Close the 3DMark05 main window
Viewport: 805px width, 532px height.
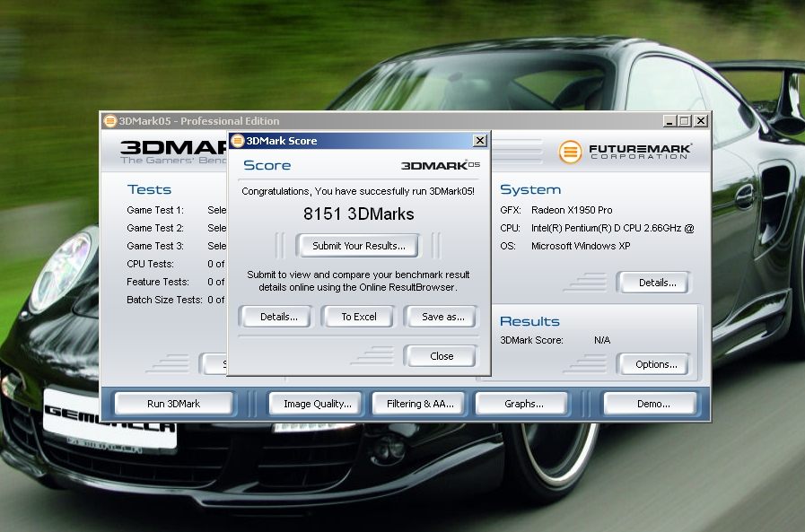click(x=701, y=121)
